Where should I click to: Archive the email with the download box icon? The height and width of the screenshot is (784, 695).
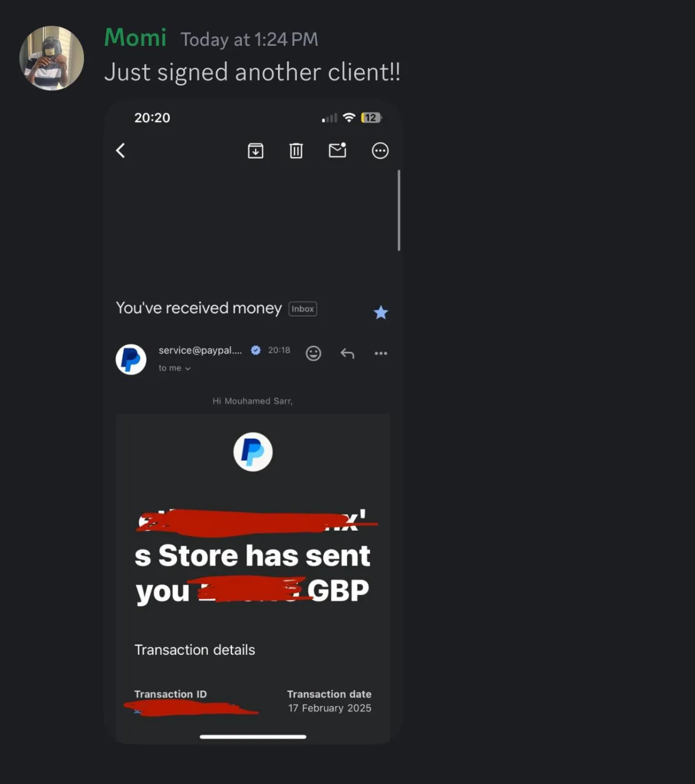pyautogui.click(x=255, y=151)
